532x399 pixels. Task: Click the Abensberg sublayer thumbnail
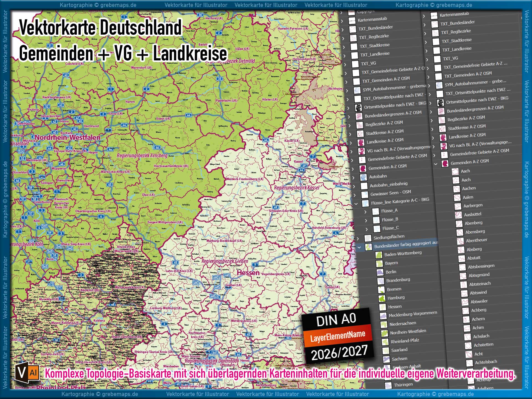460,232
